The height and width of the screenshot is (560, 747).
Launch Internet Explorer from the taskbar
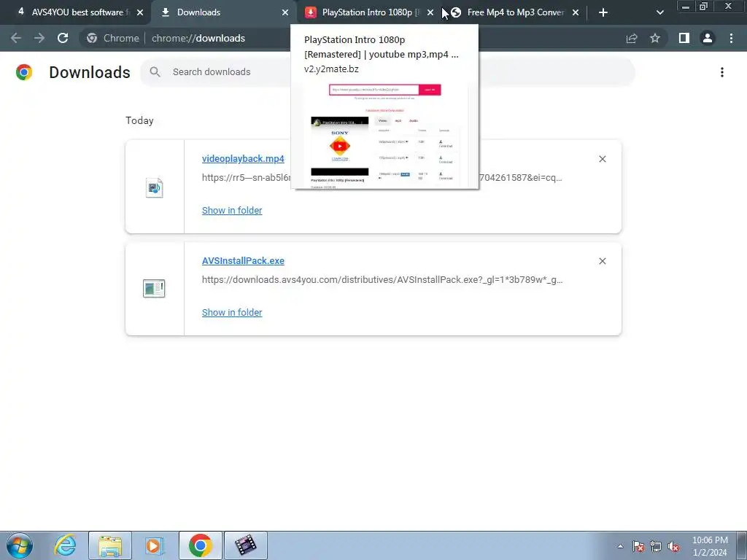click(x=65, y=545)
